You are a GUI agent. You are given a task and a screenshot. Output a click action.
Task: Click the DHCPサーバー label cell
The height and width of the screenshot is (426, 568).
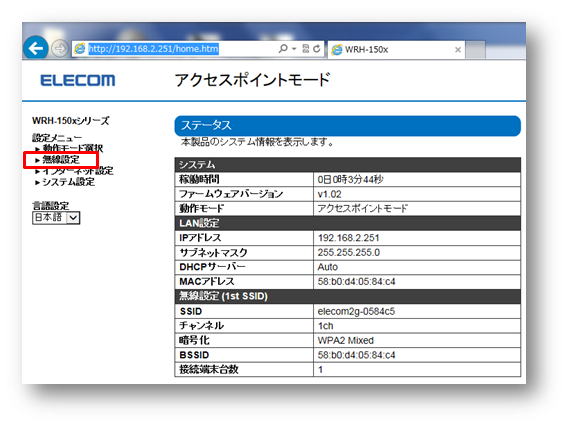coord(244,267)
